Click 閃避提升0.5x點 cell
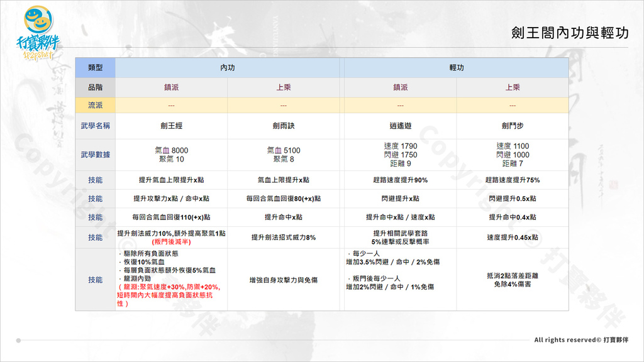Screen dimensions: 644x362 513,199
